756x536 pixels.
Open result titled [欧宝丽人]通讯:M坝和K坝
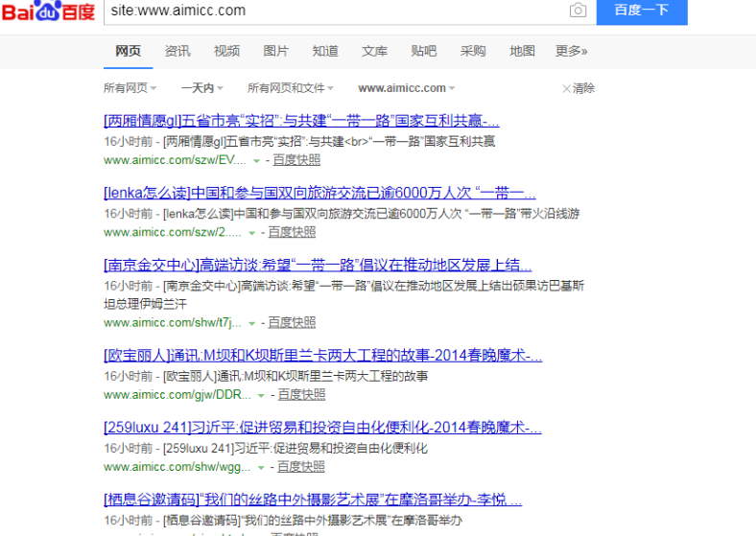[x=323, y=356]
